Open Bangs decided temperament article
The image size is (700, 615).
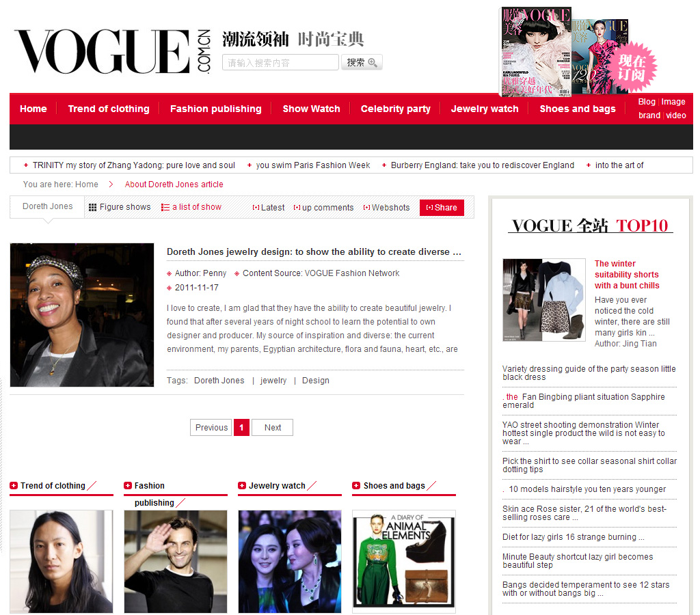[x=586, y=588]
